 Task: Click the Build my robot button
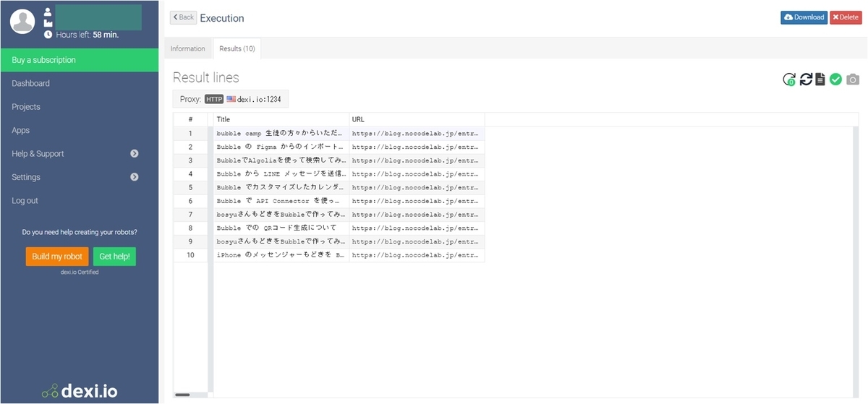click(x=57, y=257)
